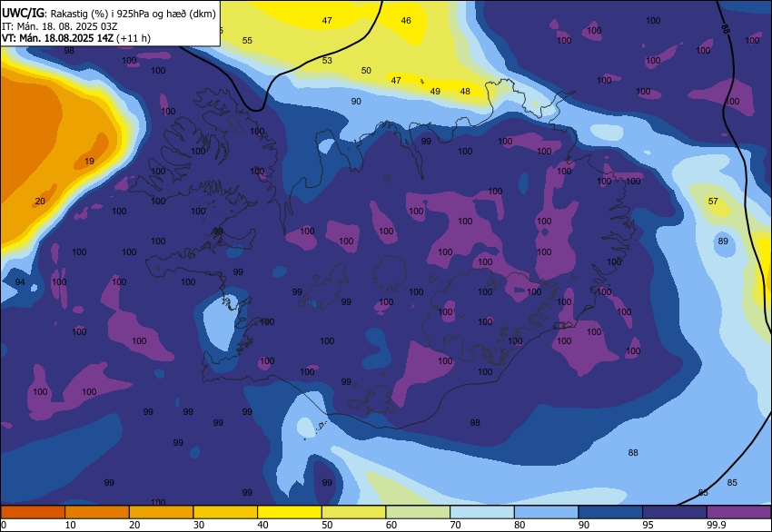Click the legend tick label 40
Image resolution: width=772 pixels, height=532 pixels.
(262, 525)
